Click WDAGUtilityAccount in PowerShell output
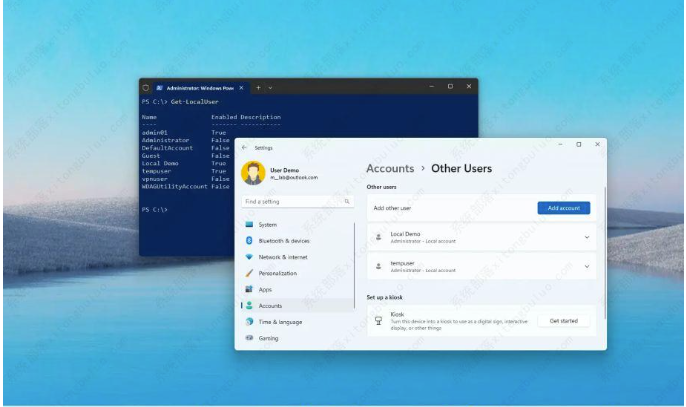 (175, 186)
